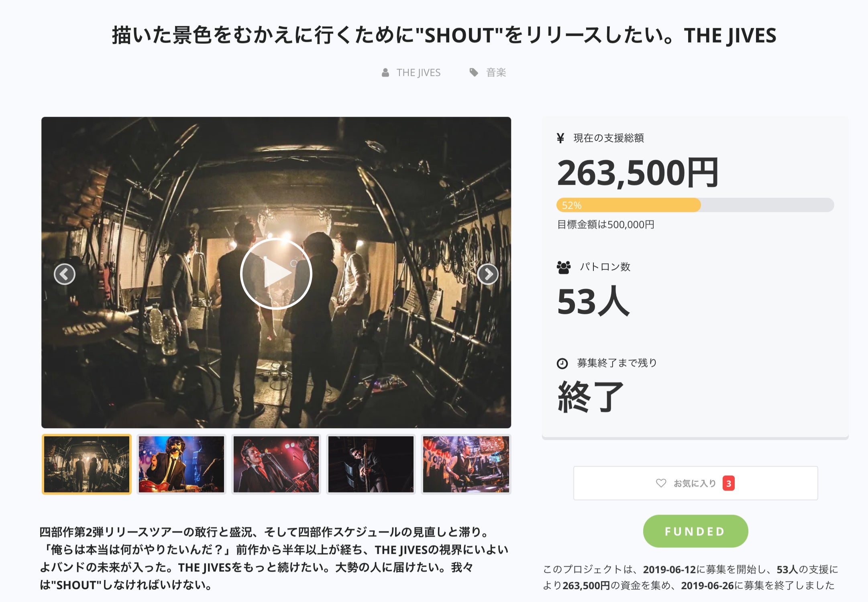
Task: Select the sunglasses guitarist thumbnail
Action: click(x=181, y=464)
